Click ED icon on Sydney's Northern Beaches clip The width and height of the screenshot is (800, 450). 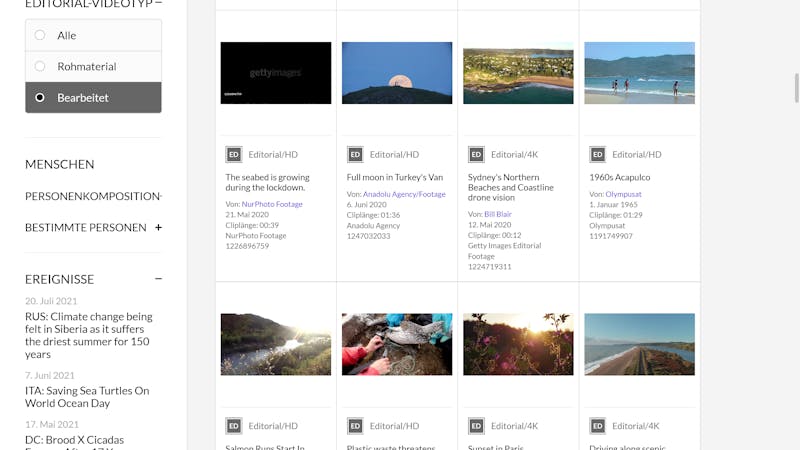(477, 155)
